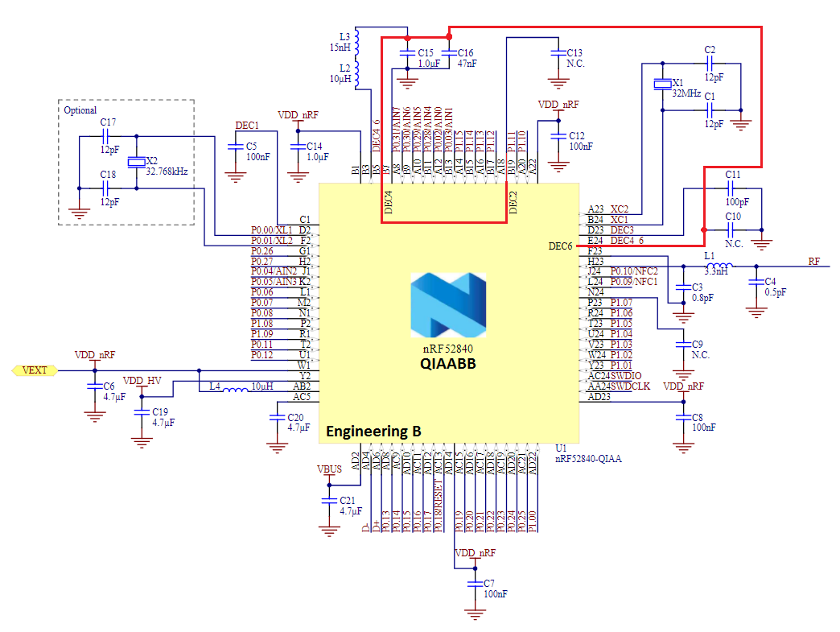The image size is (840, 632).
Task: Click the "32.768kHz" crystal value
Action: click(x=167, y=171)
